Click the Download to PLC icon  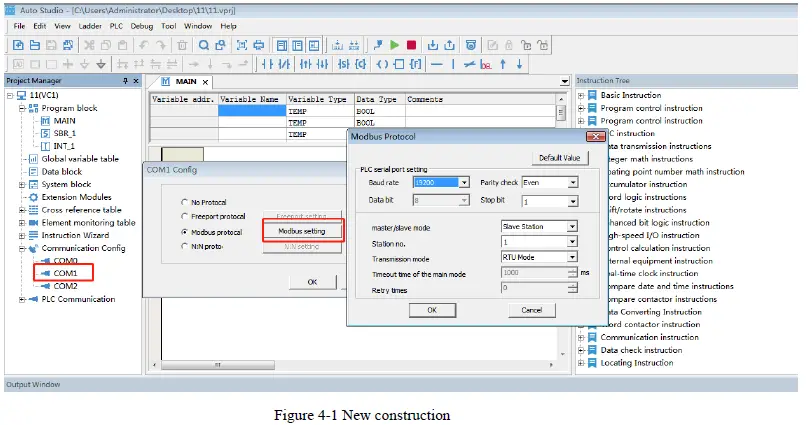433,45
